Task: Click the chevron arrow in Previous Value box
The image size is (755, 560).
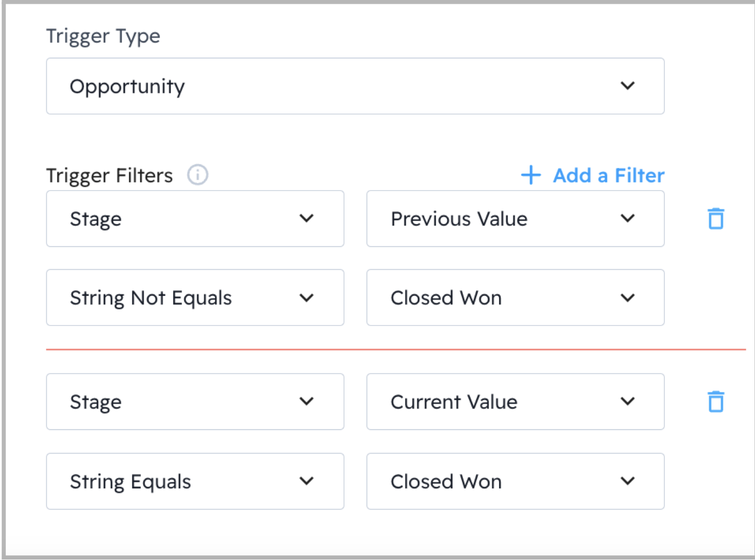Action: coord(627,218)
